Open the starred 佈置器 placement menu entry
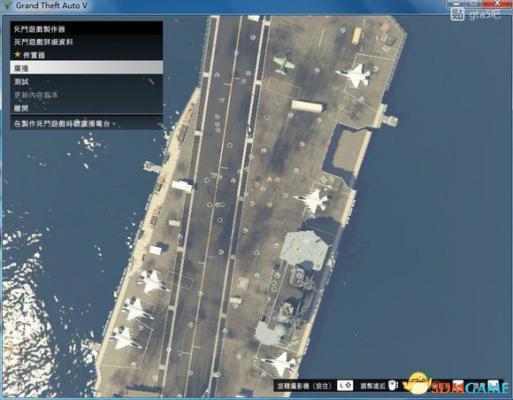 pyautogui.click(x=87, y=55)
